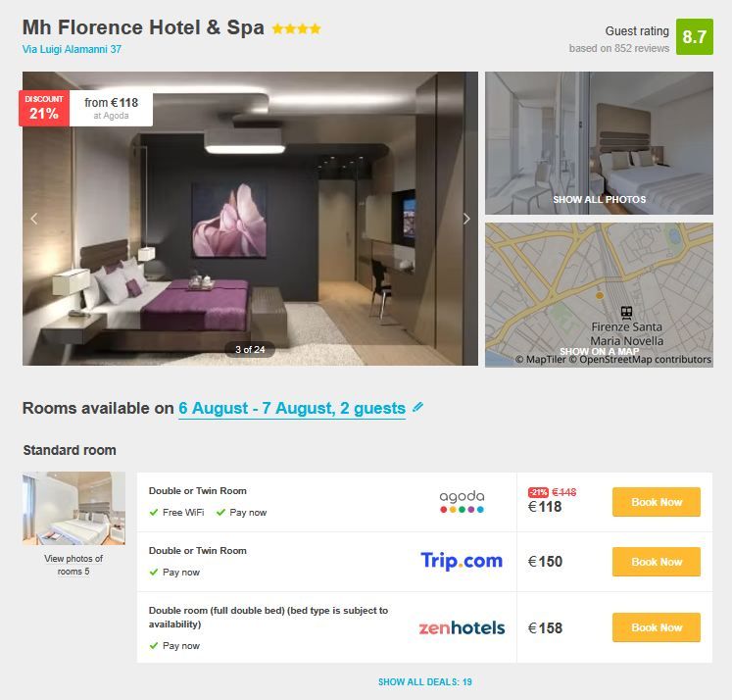Book the €150 Trip.com room
The width and height of the screenshot is (732, 700).
point(656,562)
